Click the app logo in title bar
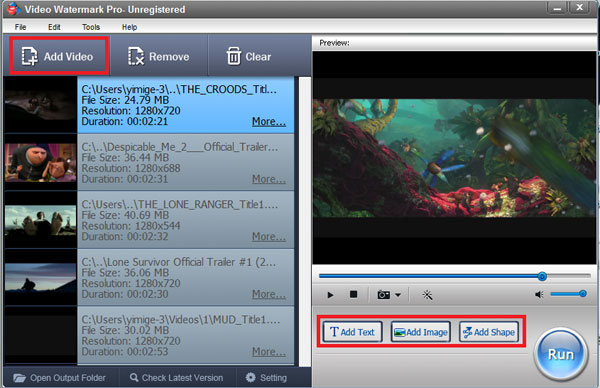Viewport: 600px width, 388px height. (x=14, y=9)
